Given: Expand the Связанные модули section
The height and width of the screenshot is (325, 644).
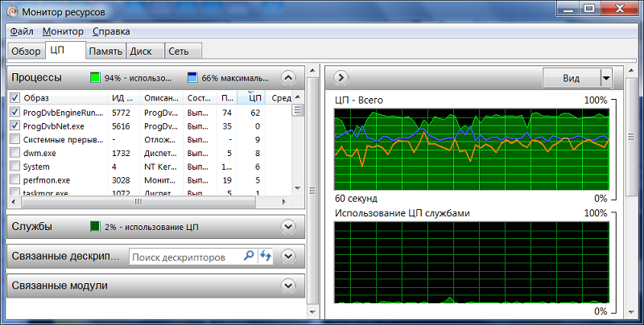Looking at the screenshot, I should [288, 286].
